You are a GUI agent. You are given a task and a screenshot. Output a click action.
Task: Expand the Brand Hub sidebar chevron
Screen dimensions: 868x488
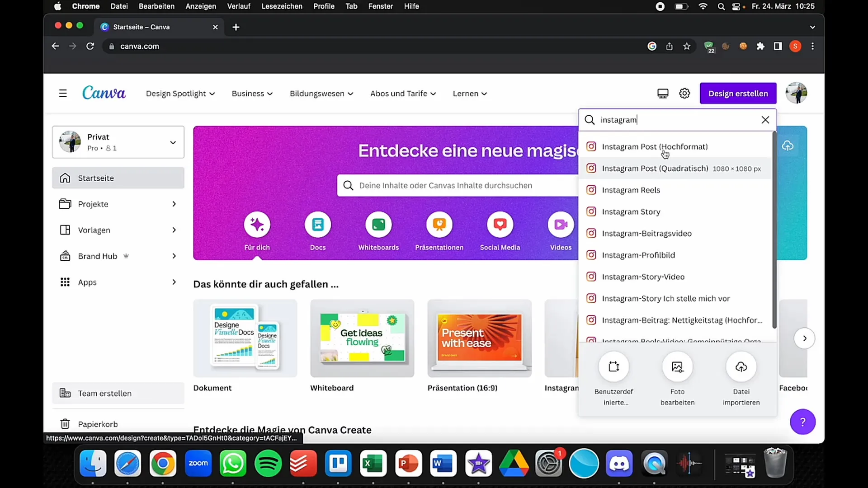174,256
